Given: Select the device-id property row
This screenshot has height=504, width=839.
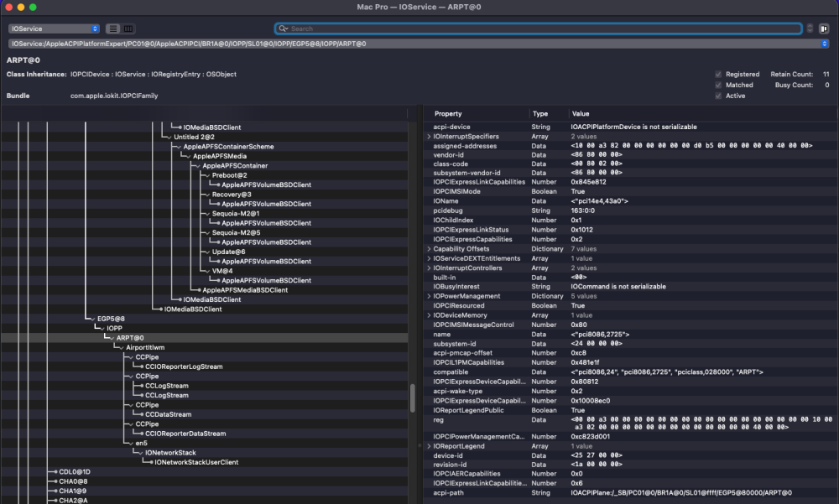Looking at the screenshot, I should (x=632, y=456).
